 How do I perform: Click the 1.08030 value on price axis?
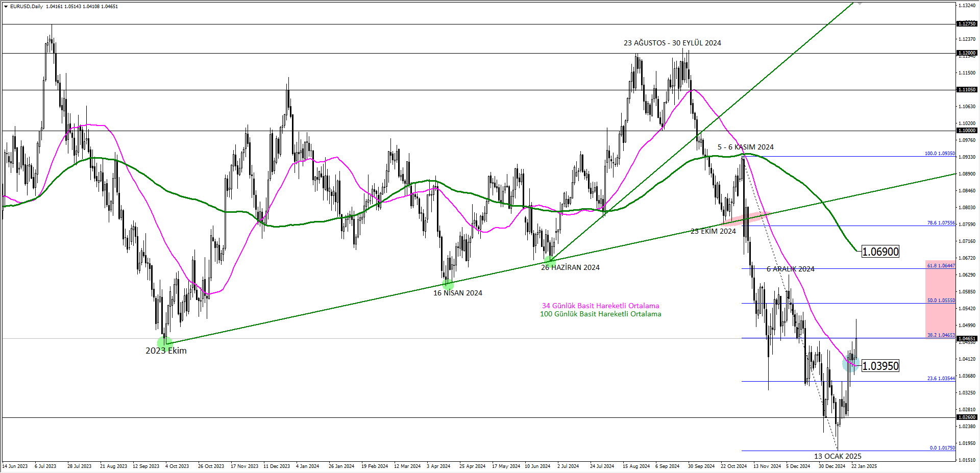[x=968, y=208]
